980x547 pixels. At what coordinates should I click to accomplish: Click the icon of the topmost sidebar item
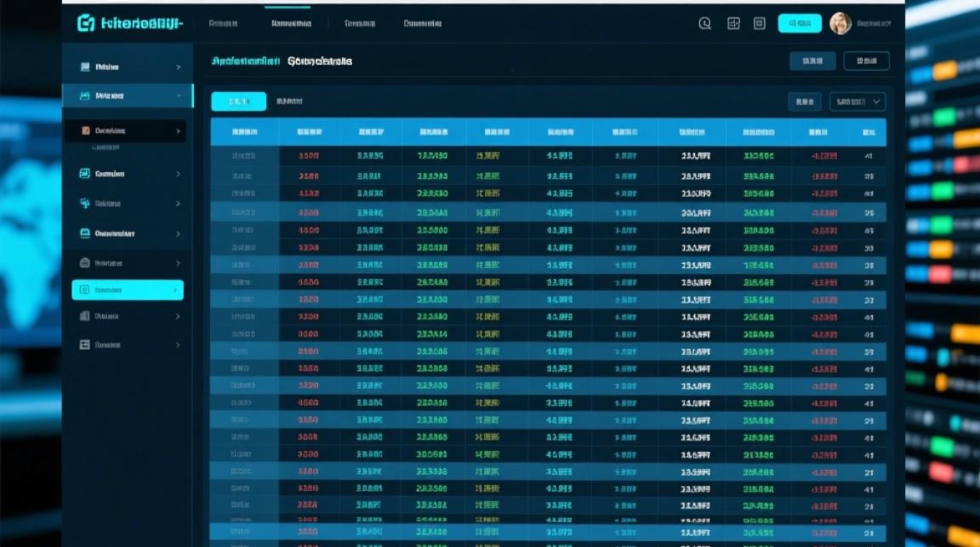[x=85, y=67]
